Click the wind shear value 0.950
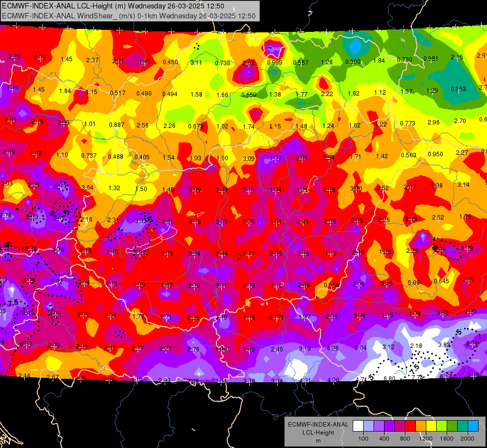Viewport: 487px width, 448px height. pyautogui.click(x=435, y=154)
